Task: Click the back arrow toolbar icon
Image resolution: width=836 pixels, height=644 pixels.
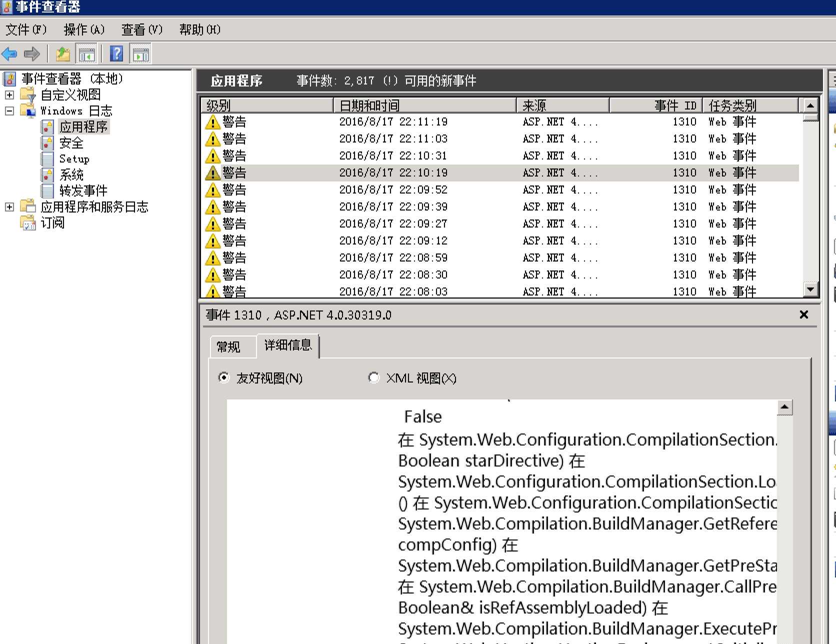Action: pos(10,53)
